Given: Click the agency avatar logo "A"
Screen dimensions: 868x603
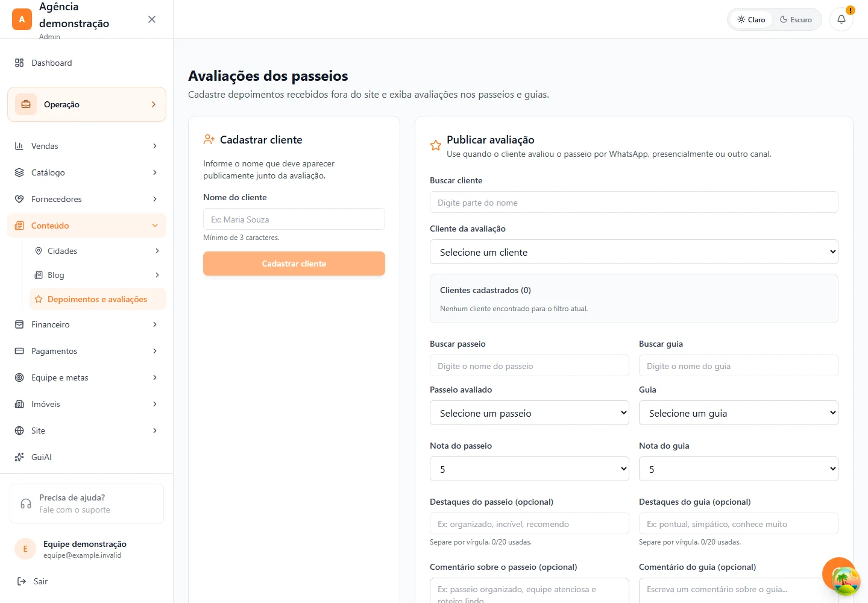Looking at the screenshot, I should coord(22,19).
